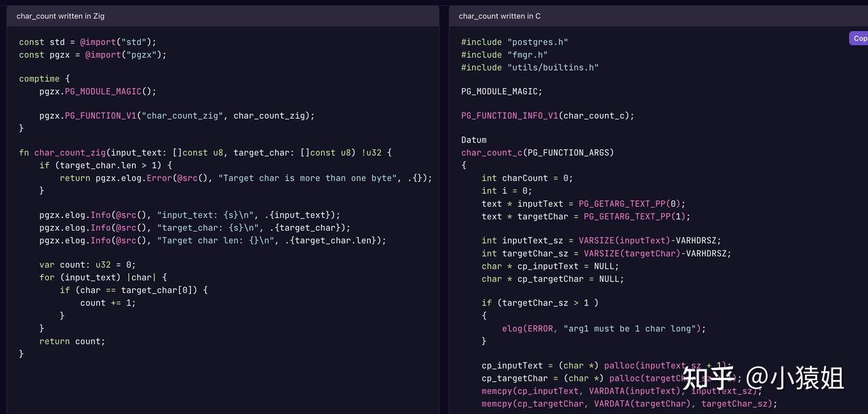Click the 'if (char == target_char[0]) {' line
868x414 pixels.
click(x=134, y=290)
